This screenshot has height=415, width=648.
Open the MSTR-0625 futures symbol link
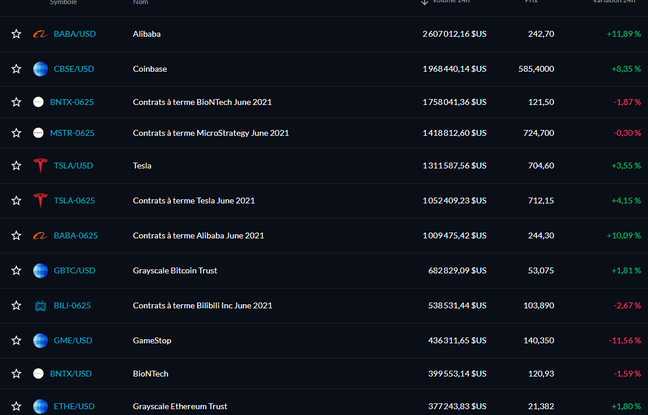pos(72,133)
